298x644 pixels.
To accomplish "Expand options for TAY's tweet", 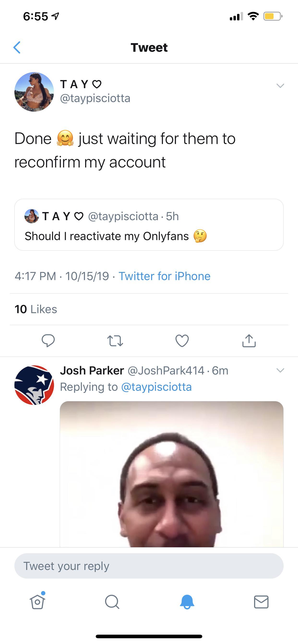I will pos(280,86).
